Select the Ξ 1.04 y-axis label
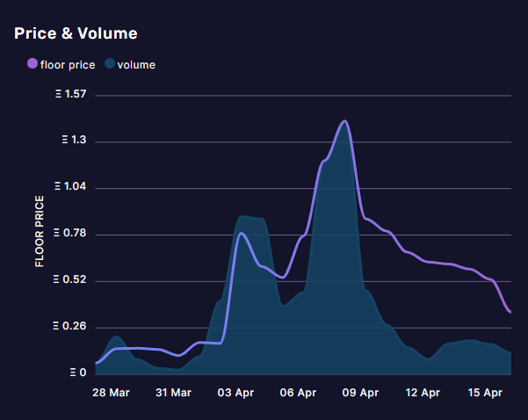Viewport: 528px width, 420px height. 70,187
